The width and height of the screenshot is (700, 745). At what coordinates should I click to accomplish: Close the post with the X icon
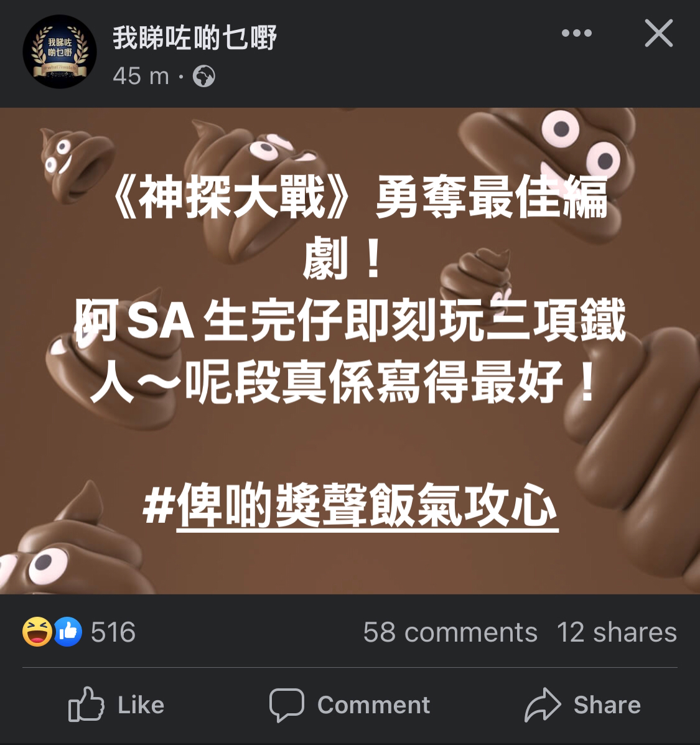659,33
